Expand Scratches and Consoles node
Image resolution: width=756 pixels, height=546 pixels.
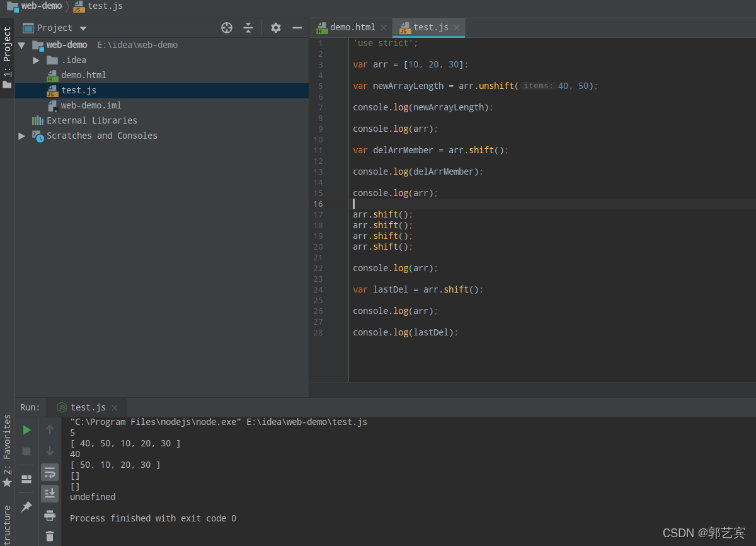point(21,136)
